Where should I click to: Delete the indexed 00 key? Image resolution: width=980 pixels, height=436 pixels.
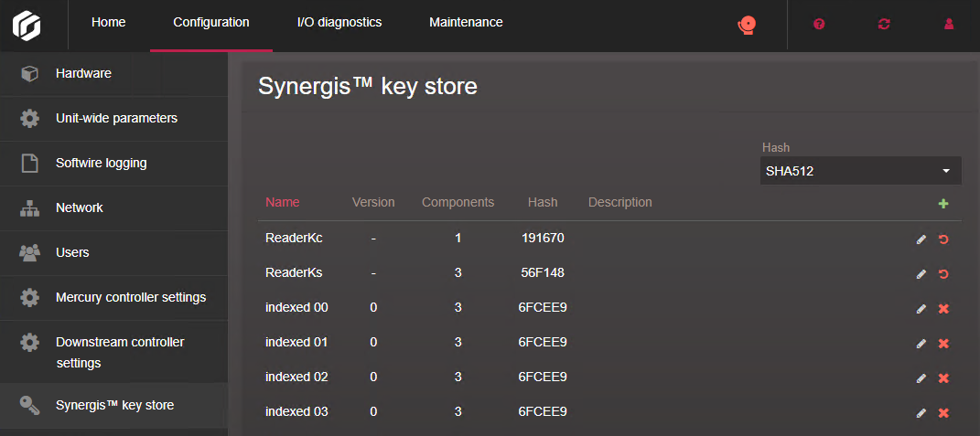[x=943, y=309]
